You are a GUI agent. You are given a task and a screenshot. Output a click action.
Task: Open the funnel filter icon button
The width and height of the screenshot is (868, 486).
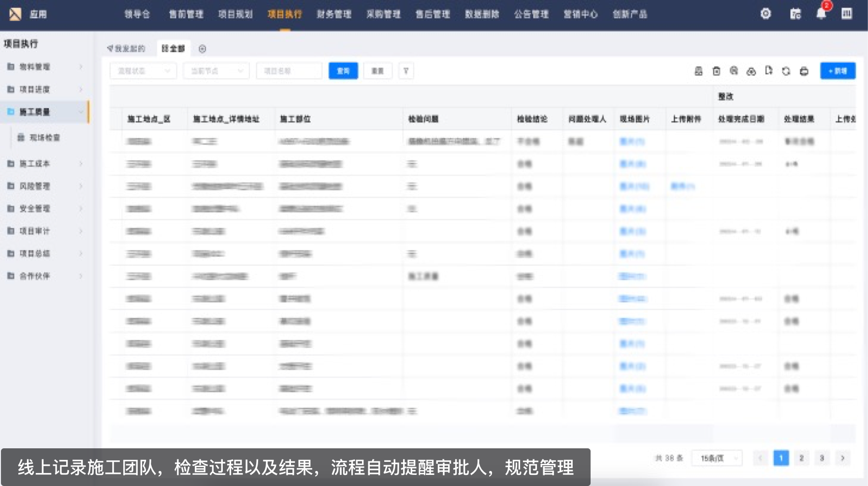click(406, 71)
